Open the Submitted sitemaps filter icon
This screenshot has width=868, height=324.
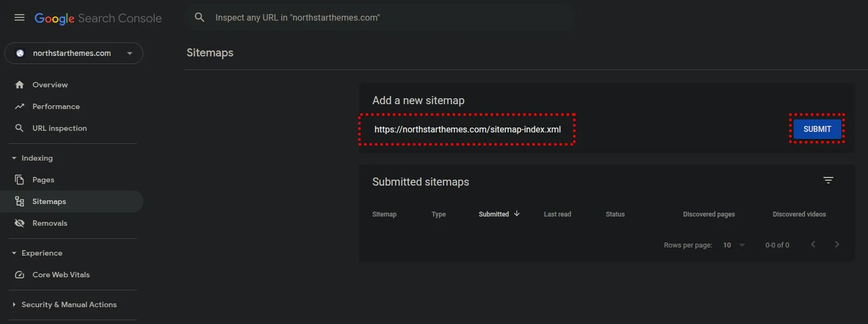coord(828,180)
